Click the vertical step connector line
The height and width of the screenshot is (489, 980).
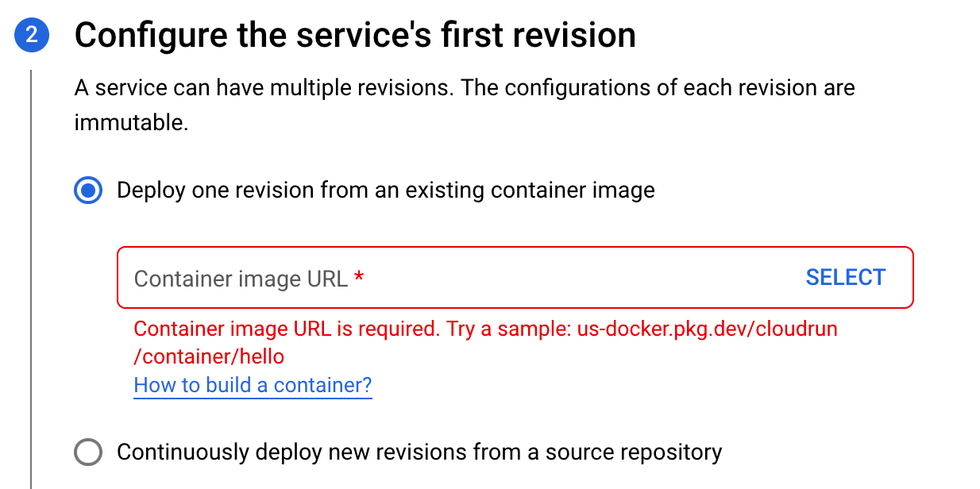coord(31,278)
